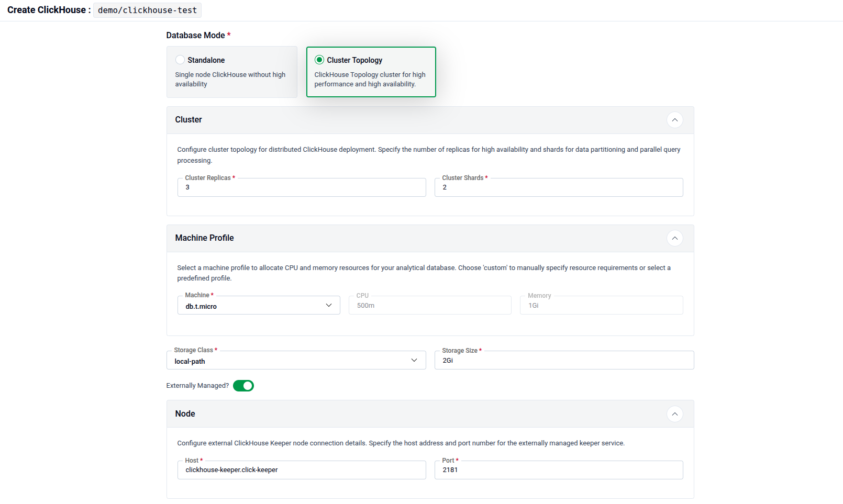Click the disabled Memory field showing 1Gi
843x504 pixels.
(601, 305)
